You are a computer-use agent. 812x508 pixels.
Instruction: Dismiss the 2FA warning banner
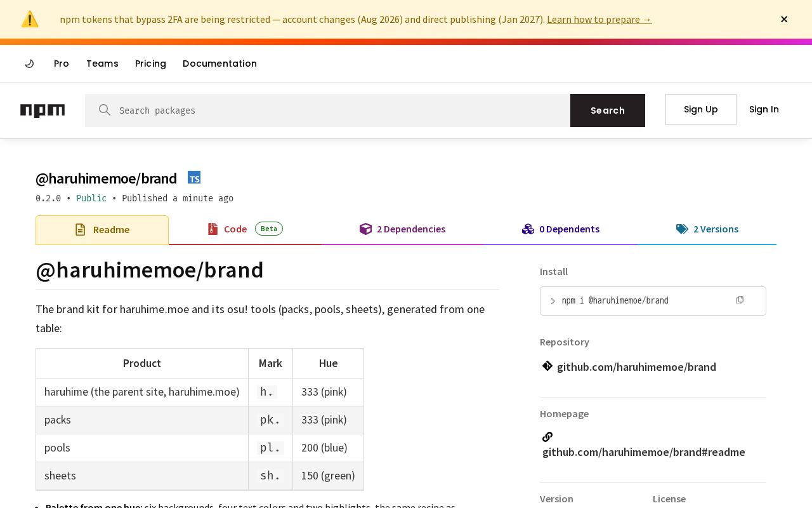784,19
